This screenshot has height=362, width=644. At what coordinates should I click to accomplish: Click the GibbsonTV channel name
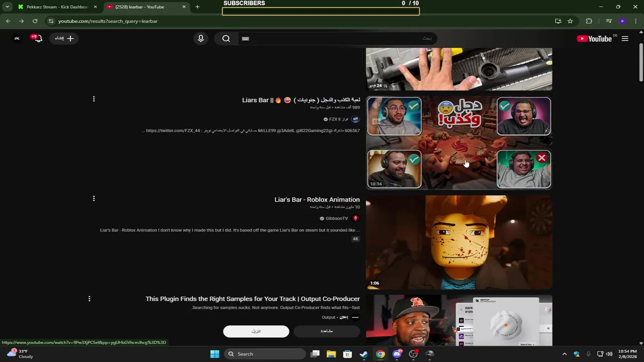(337, 218)
